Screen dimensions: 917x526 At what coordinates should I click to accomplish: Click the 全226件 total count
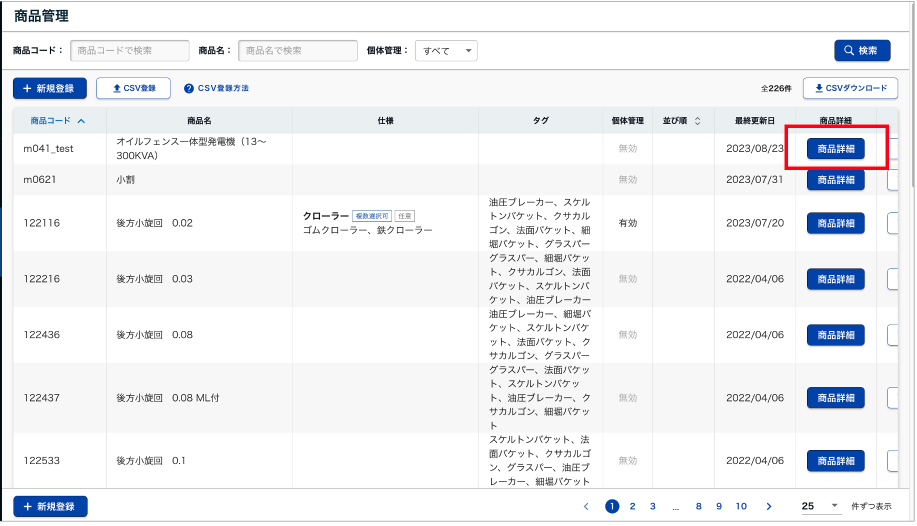click(776, 88)
